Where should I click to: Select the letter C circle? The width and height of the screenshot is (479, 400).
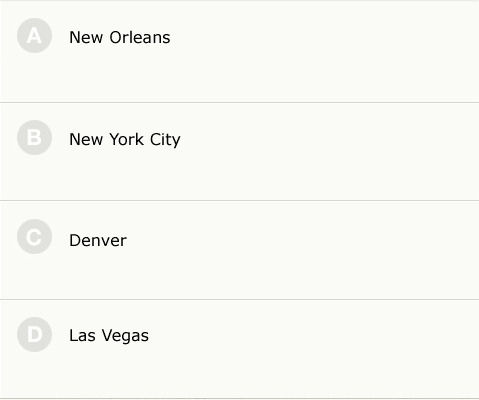coord(34,236)
